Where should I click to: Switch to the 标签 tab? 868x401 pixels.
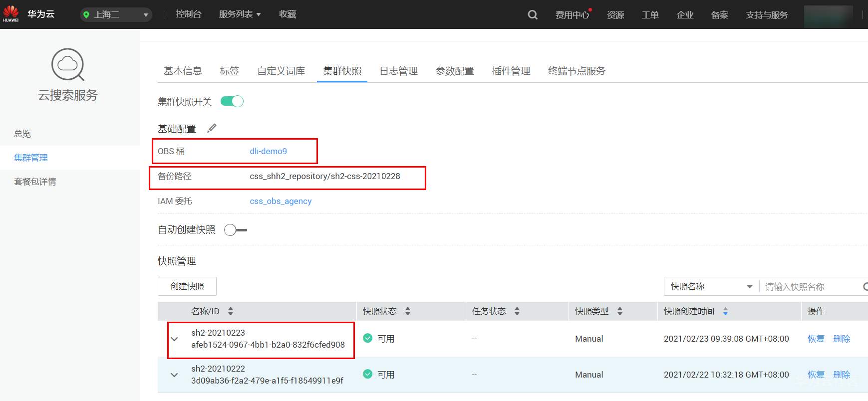point(230,71)
